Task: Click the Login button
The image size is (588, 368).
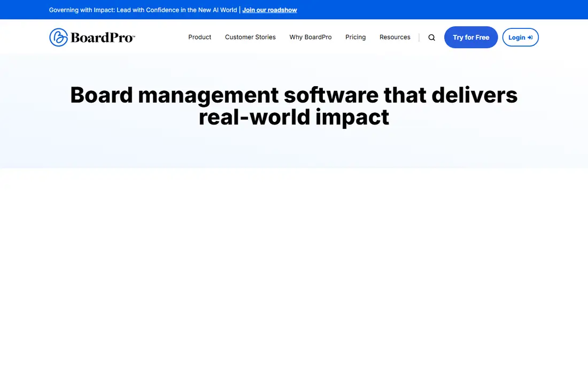Action: point(521,37)
